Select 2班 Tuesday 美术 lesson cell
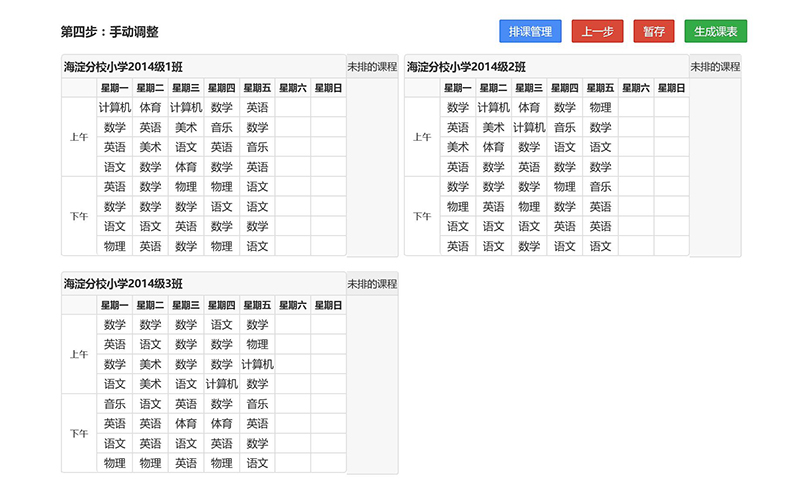800x479 pixels. click(493, 127)
